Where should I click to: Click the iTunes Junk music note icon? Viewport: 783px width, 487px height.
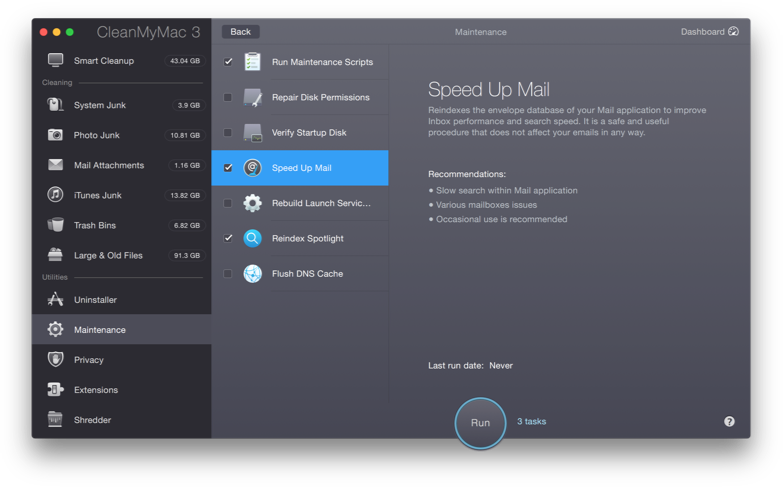click(55, 195)
